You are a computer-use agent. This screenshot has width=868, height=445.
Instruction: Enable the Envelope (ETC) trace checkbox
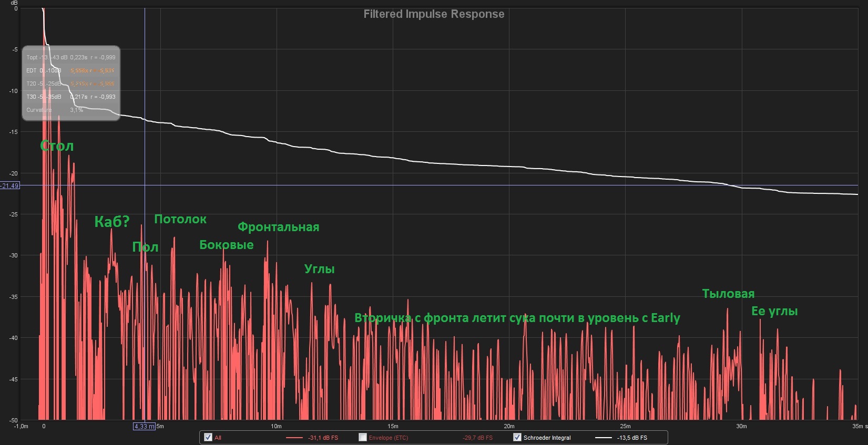pyautogui.click(x=362, y=437)
